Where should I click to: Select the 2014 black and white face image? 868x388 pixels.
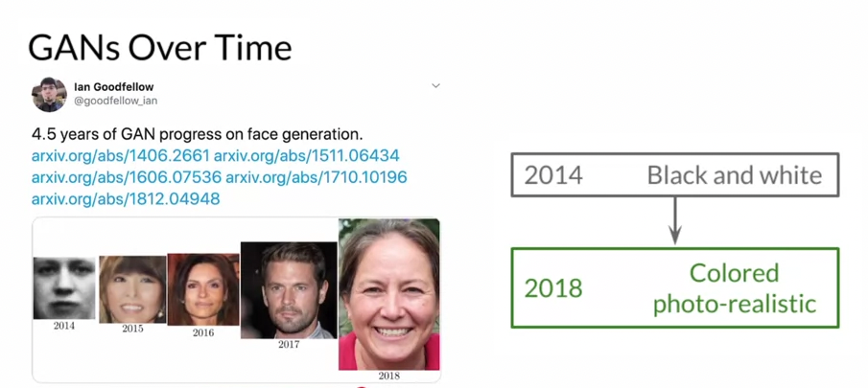point(64,287)
